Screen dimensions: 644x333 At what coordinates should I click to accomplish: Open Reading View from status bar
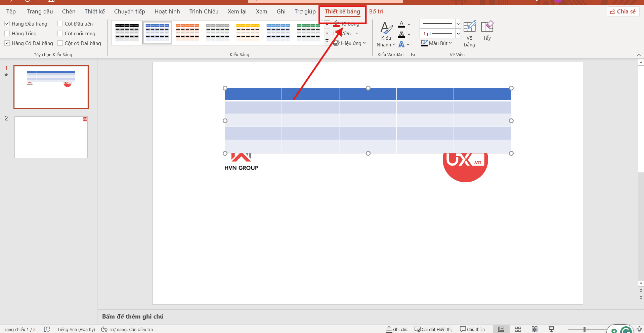[x=534, y=329]
